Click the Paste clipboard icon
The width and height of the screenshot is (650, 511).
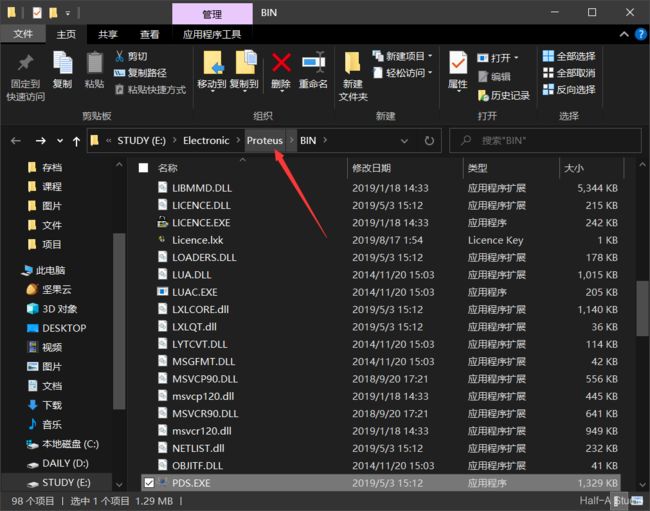tap(95, 63)
